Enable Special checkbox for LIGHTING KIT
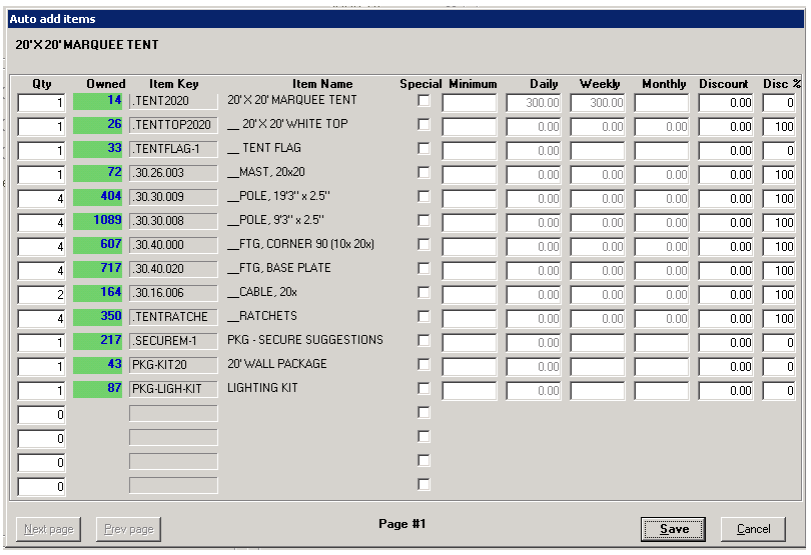Screen dimensions: 811x555 pos(424,389)
